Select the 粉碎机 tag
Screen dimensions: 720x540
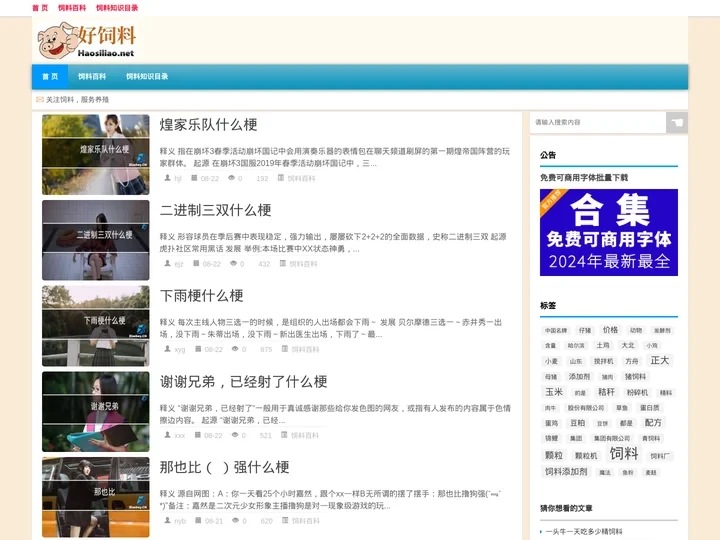[637, 393]
